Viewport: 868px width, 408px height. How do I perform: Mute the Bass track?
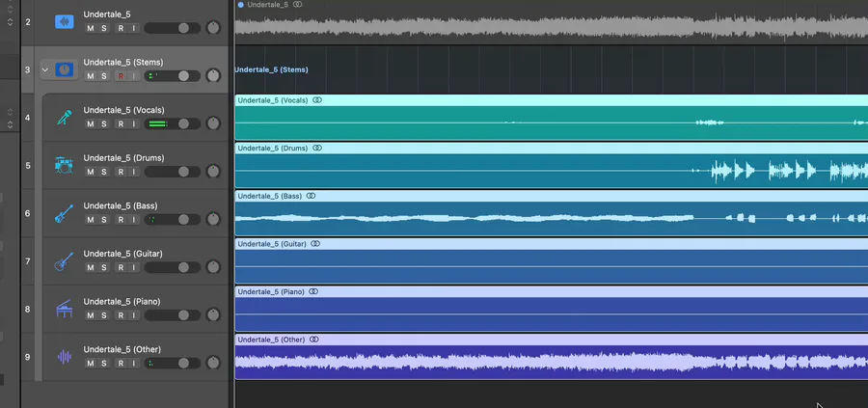pyautogui.click(x=91, y=219)
